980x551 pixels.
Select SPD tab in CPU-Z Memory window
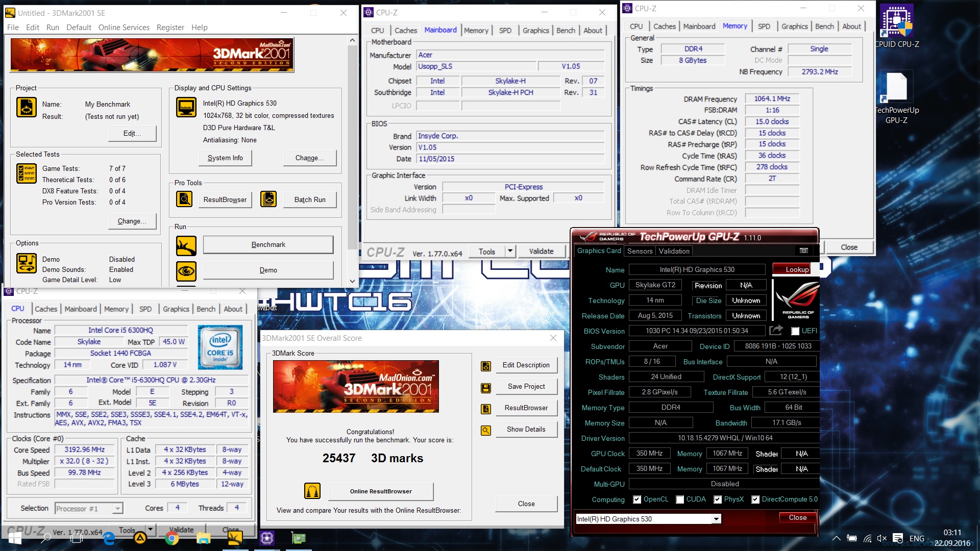point(764,27)
